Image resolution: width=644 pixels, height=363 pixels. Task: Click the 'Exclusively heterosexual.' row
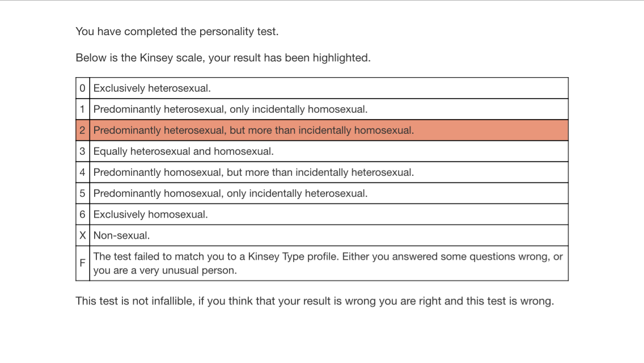pos(152,88)
